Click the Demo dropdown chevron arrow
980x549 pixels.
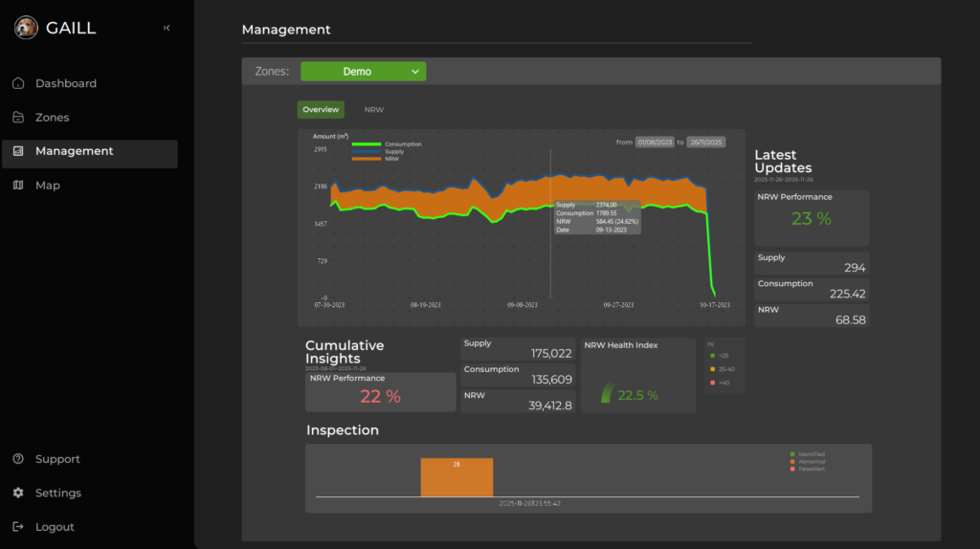coord(415,72)
